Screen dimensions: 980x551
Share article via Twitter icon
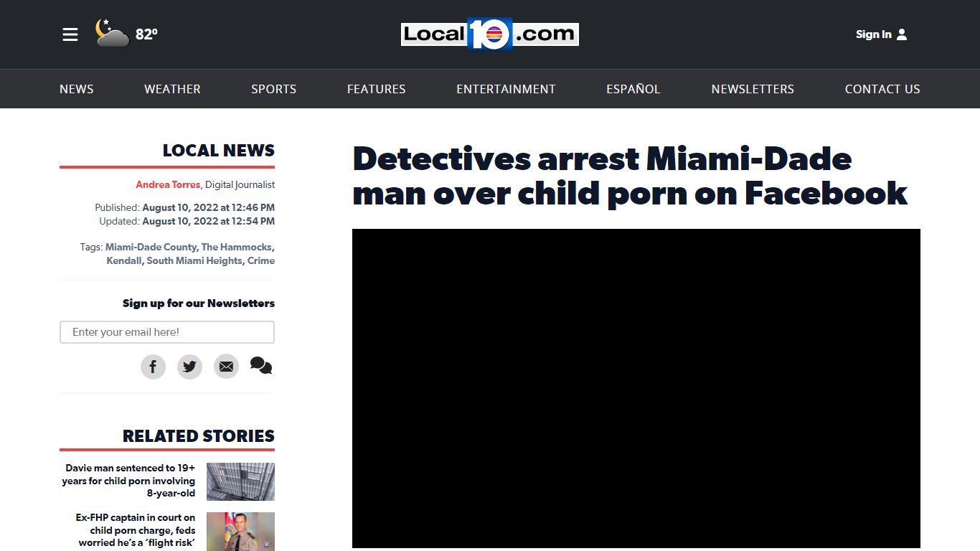189,367
